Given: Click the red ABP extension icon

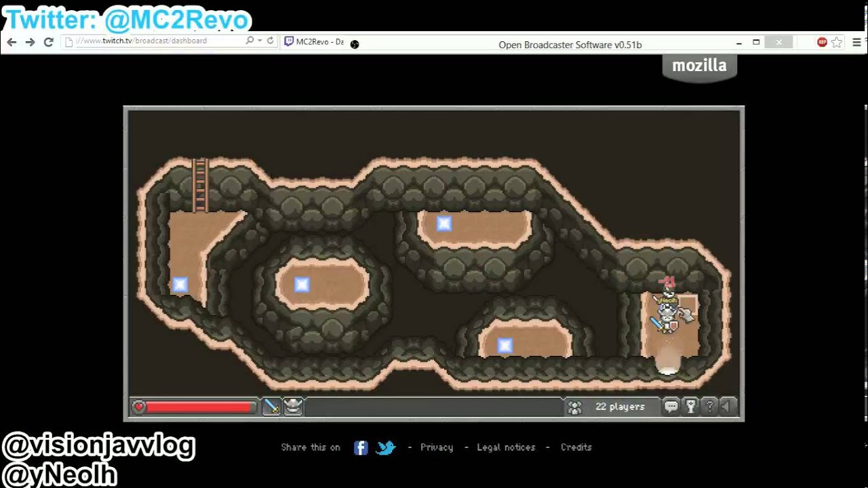Looking at the screenshot, I should point(822,42).
